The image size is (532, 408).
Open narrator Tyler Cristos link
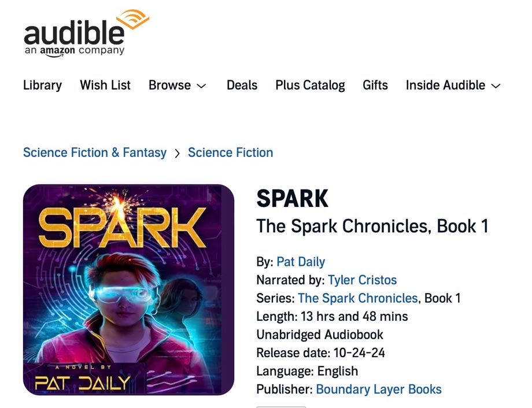click(363, 280)
